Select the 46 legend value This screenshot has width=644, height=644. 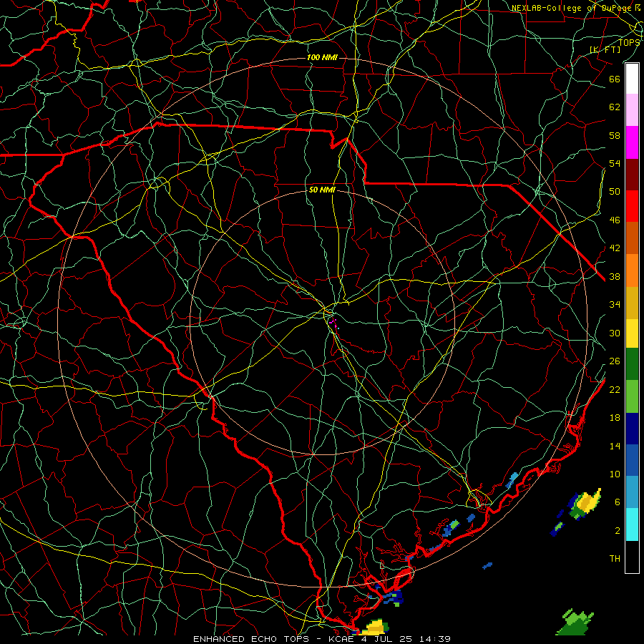point(615,220)
